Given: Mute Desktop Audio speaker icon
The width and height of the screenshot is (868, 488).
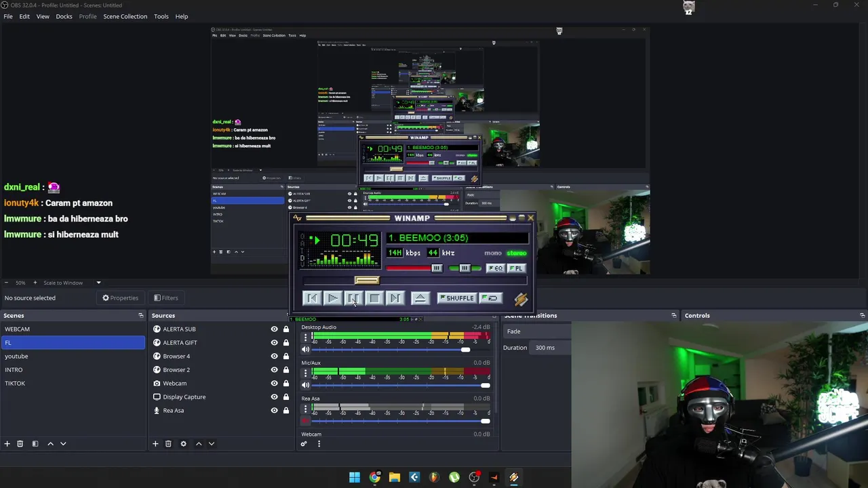Looking at the screenshot, I should (305, 349).
